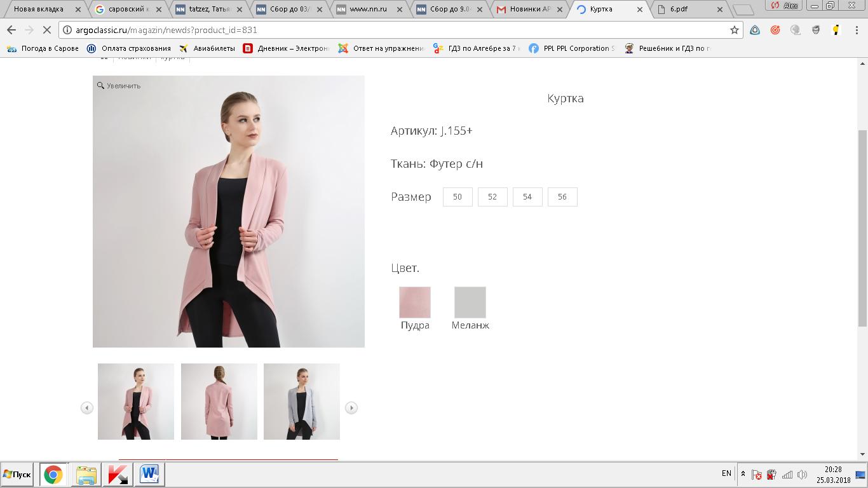Screen dimensions: 868x488
Task: Click Увеличить to enlarge the product photo
Action: click(x=119, y=86)
